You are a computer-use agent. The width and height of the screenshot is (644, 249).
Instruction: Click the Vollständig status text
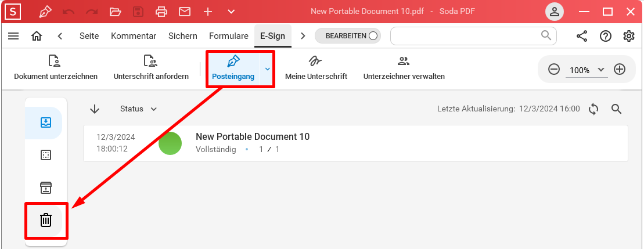216,149
